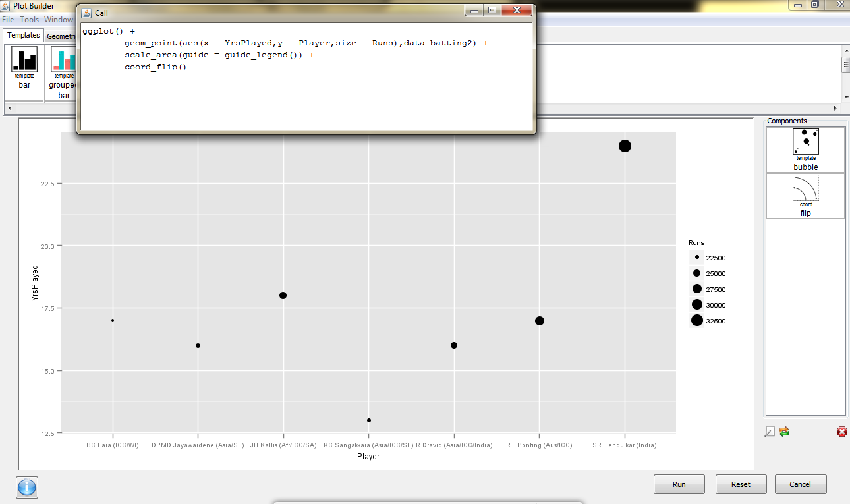
Task: Open the blue info help icon
Action: (27, 487)
